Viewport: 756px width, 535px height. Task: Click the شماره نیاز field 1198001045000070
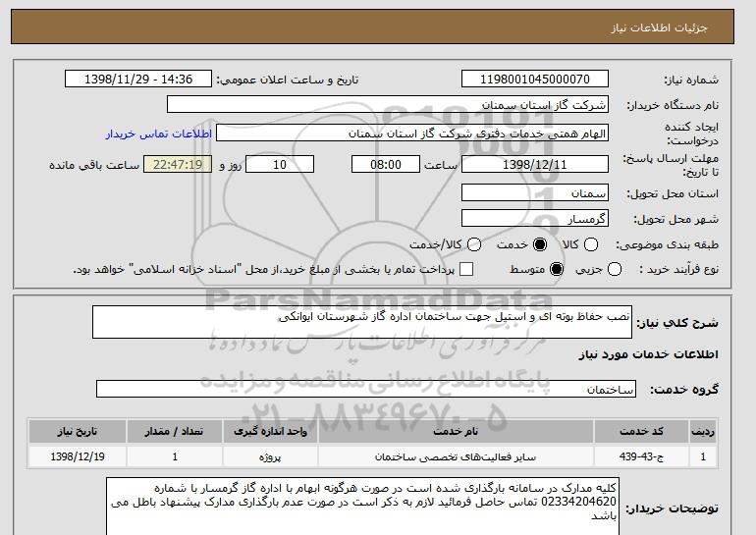click(535, 80)
